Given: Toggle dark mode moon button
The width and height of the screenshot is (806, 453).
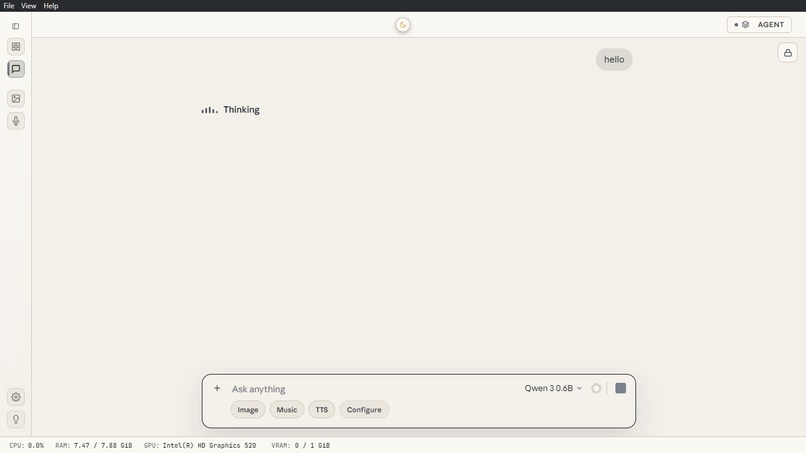Looking at the screenshot, I should click(403, 25).
